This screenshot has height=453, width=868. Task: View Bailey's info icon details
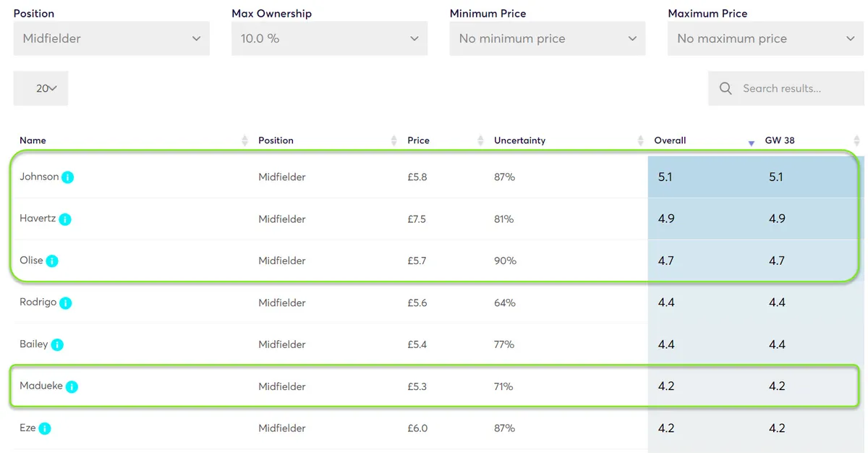pyautogui.click(x=57, y=345)
